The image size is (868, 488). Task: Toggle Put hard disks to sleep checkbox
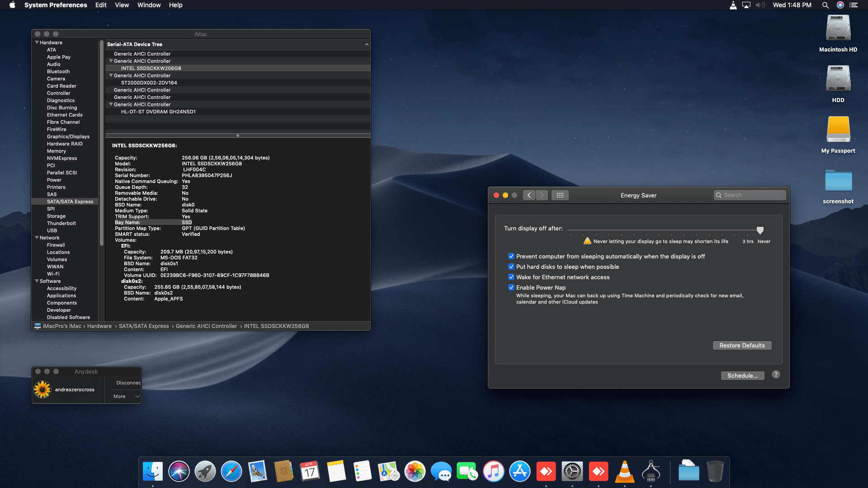coord(511,267)
